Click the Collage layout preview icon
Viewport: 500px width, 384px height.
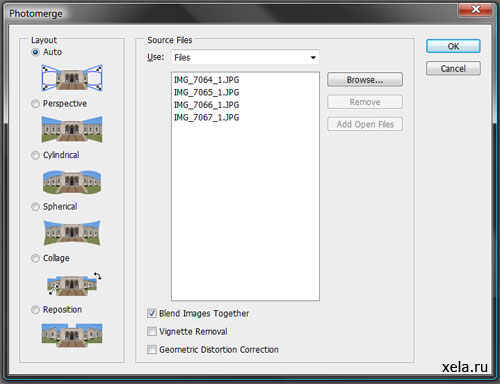click(74, 284)
